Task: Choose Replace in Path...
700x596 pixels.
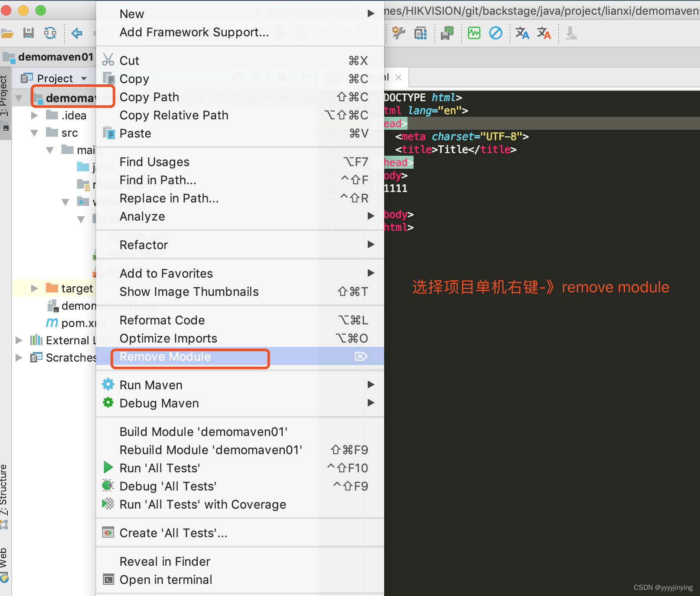Action: point(240,198)
